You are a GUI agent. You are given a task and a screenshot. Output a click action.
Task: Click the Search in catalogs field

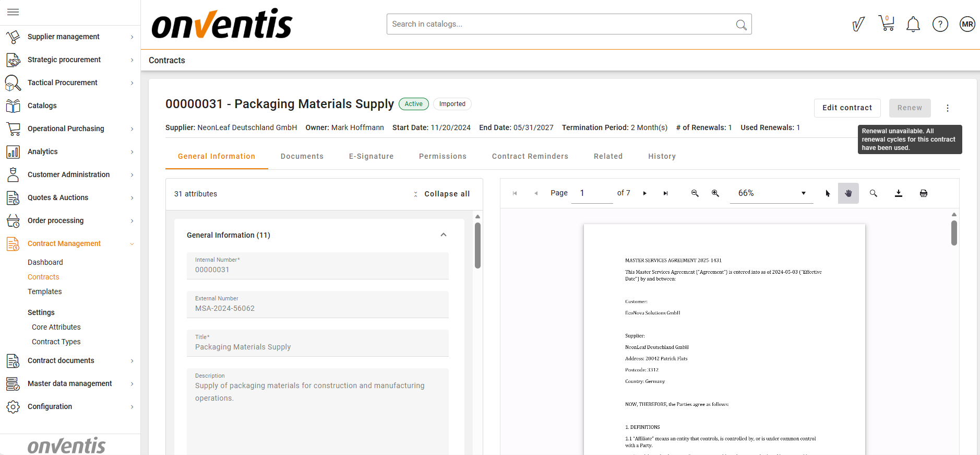pyautogui.click(x=561, y=24)
